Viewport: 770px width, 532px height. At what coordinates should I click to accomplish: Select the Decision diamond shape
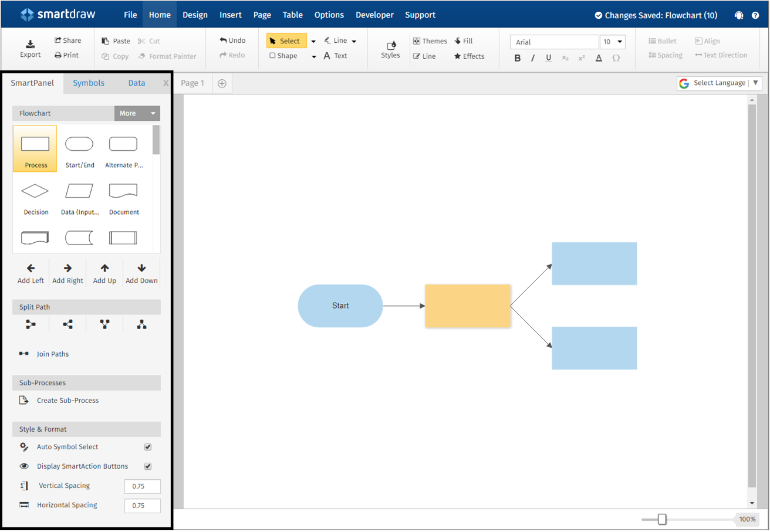(x=35, y=191)
